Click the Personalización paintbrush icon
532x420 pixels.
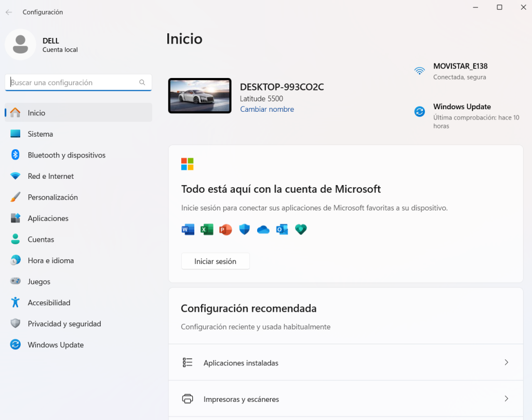click(15, 197)
